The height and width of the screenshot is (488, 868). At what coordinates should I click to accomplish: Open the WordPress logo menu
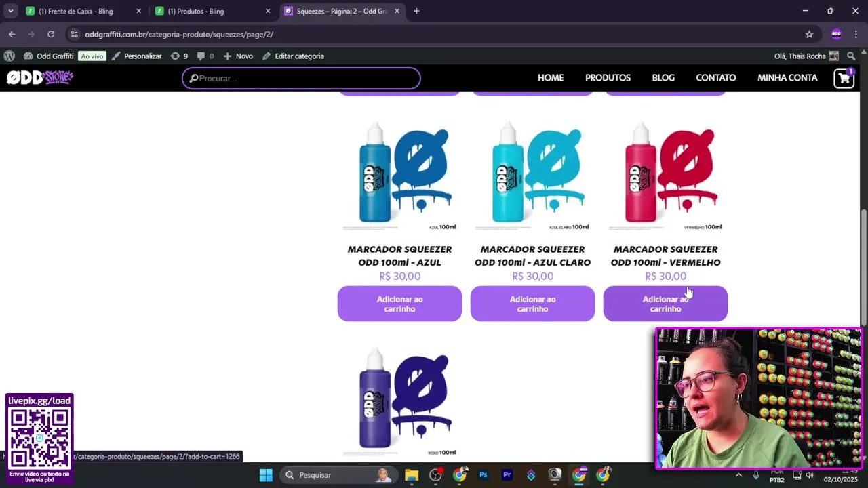coord(9,56)
